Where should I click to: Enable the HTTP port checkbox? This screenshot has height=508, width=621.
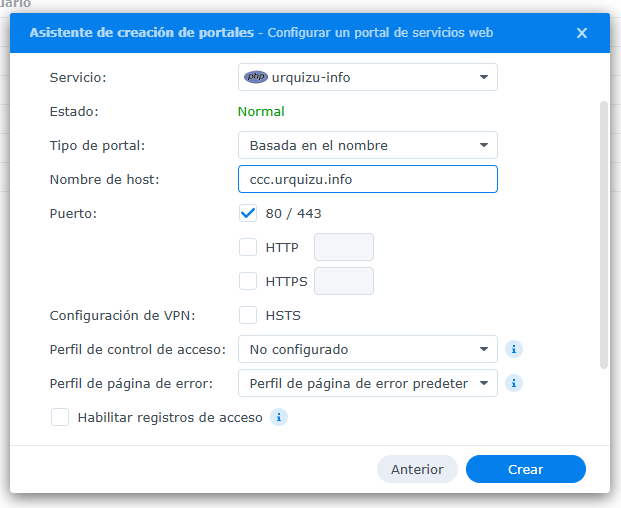point(249,247)
